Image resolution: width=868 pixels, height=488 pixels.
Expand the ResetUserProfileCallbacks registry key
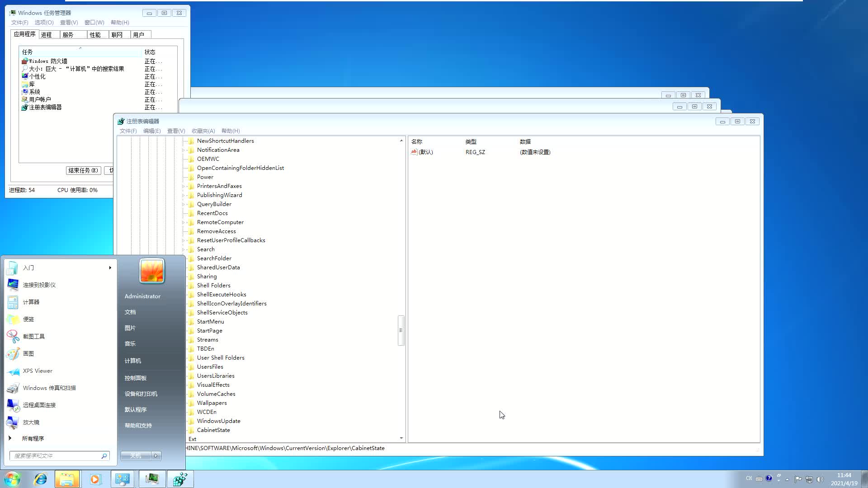coord(184,240)
